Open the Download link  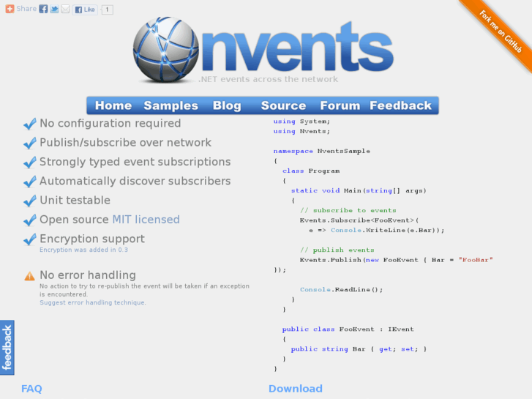296,389
